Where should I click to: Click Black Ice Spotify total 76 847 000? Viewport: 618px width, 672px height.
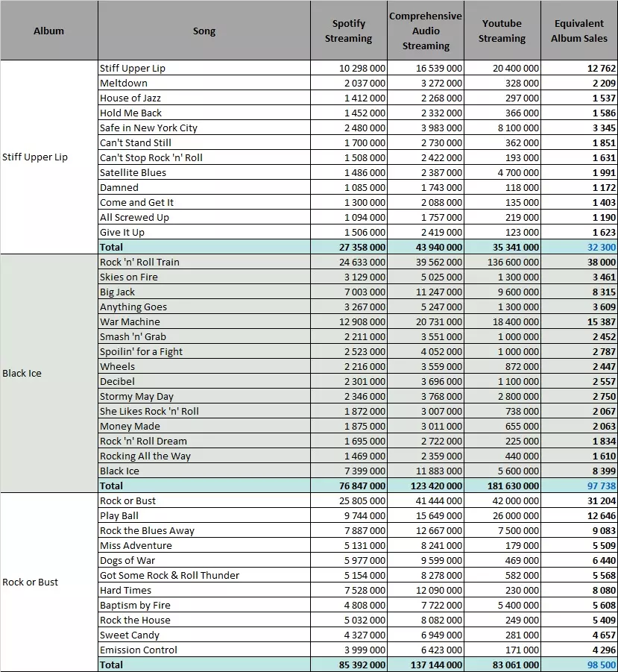[349, 486]
